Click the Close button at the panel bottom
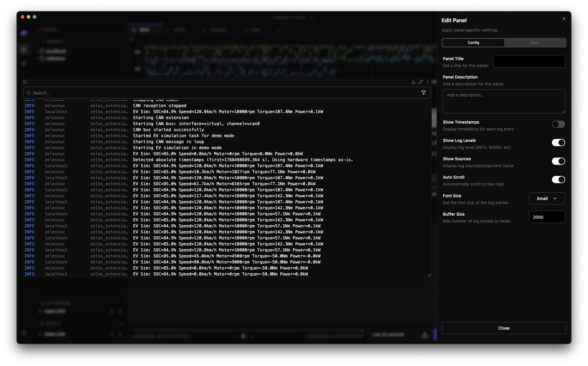 pyautogui.click(x=504, y=328)
